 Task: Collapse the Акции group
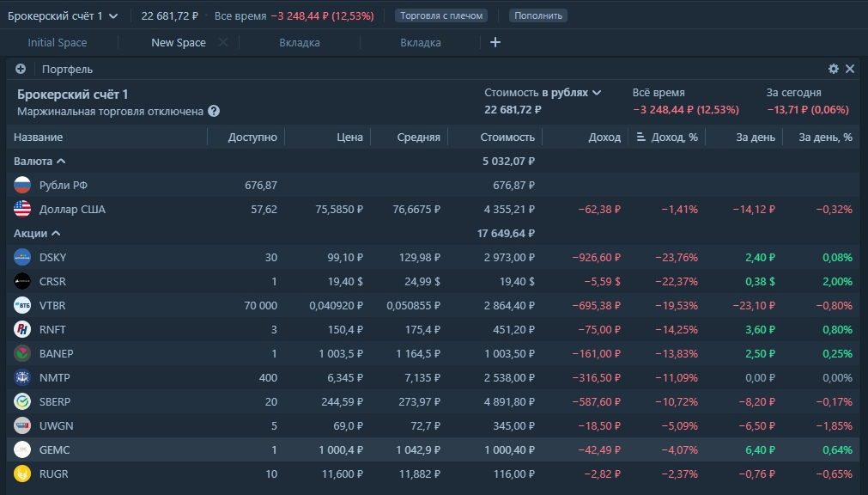click(x=37, y=234)
